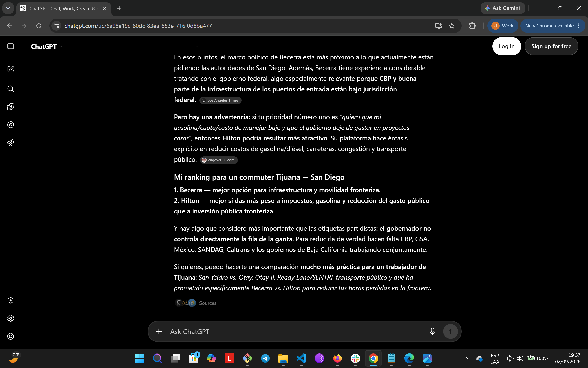Go forward with the browser arrow

click(x=24, y=26)
